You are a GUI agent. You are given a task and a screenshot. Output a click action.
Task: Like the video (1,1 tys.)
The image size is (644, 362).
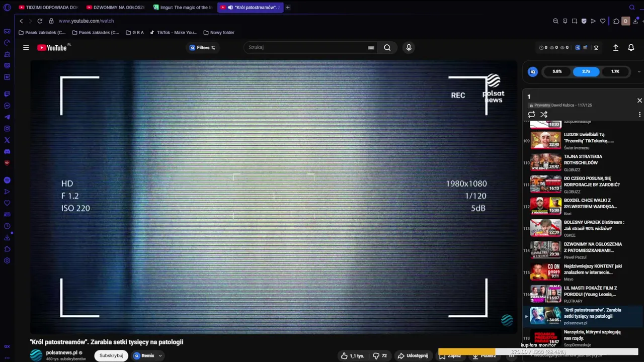[353, 355]
